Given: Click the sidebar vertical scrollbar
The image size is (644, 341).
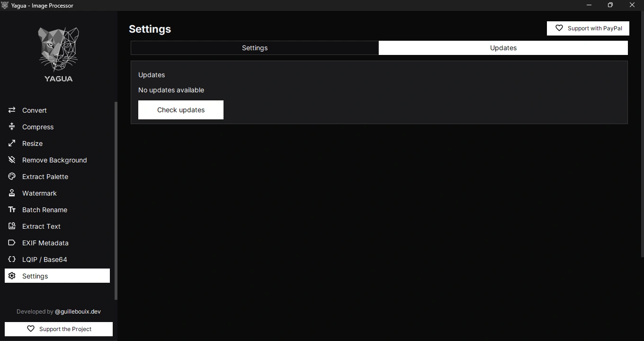Looking at the screenshot, I should (x=116, y=201).
